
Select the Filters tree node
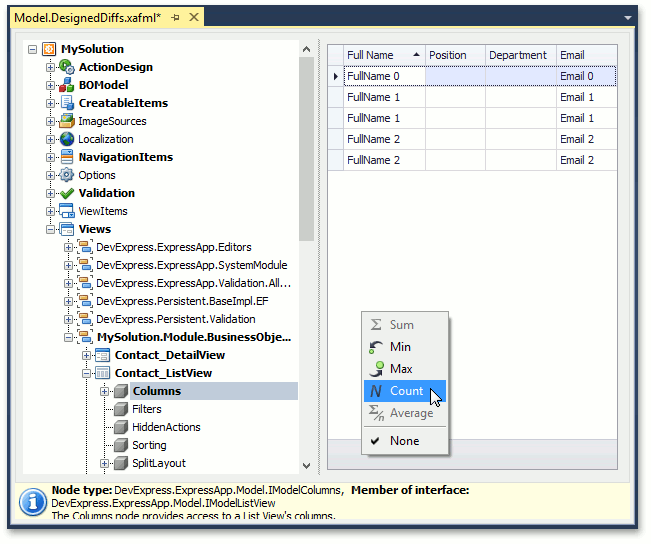(147, 409)
